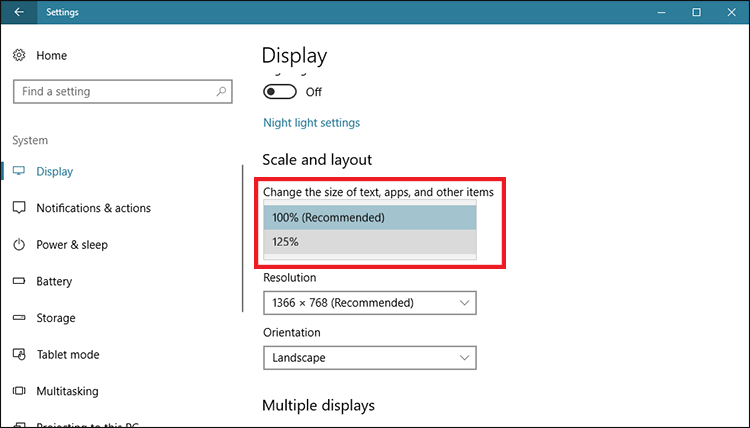Open the Resolution dropdown
This screenshot has width=750, height=428.
pos(369,302)
